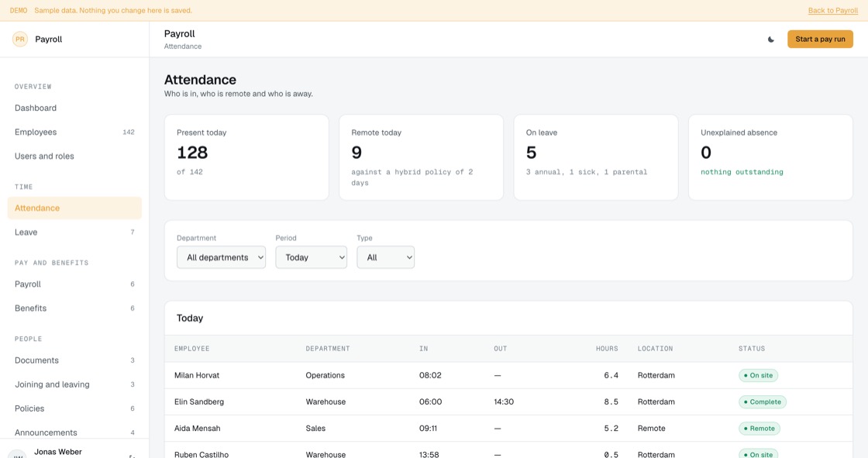Click the Status column header
The height and width of the screenshot is (458, 868).
[752, 349]
